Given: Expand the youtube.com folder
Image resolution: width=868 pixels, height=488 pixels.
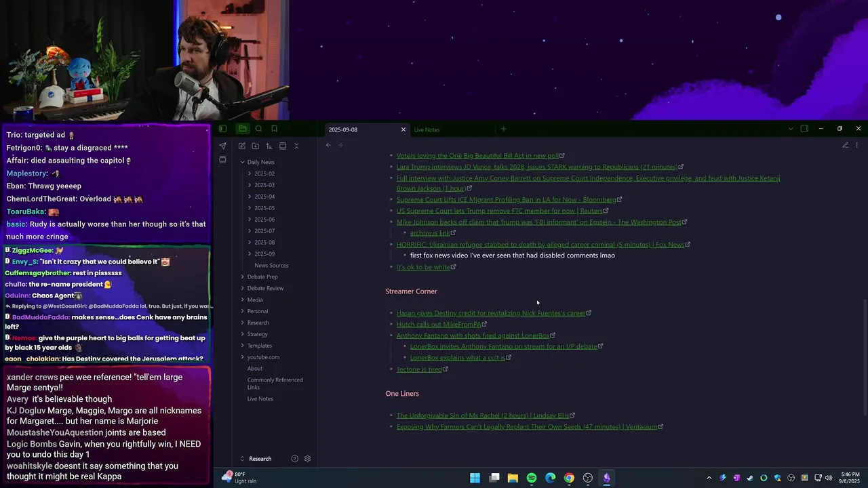Looking at the screenshot, I should tap(263, 358).
